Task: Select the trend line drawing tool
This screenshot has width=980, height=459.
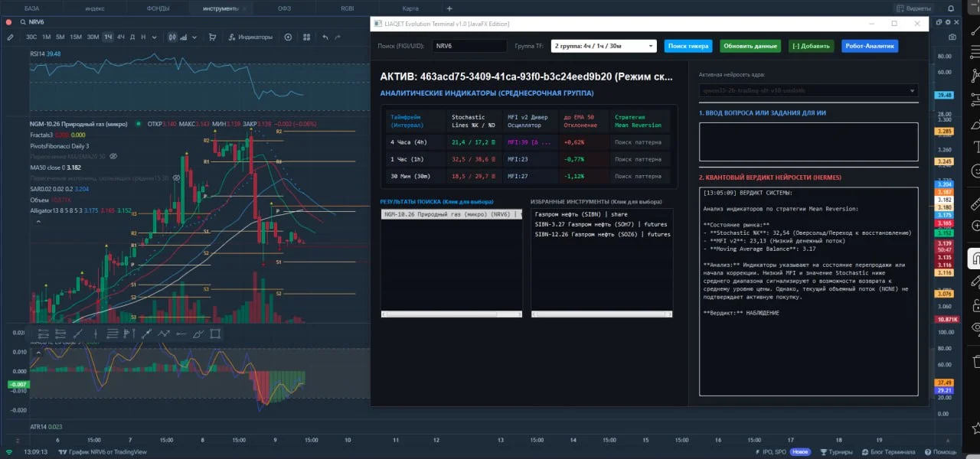Action: (x=77, y=334)
